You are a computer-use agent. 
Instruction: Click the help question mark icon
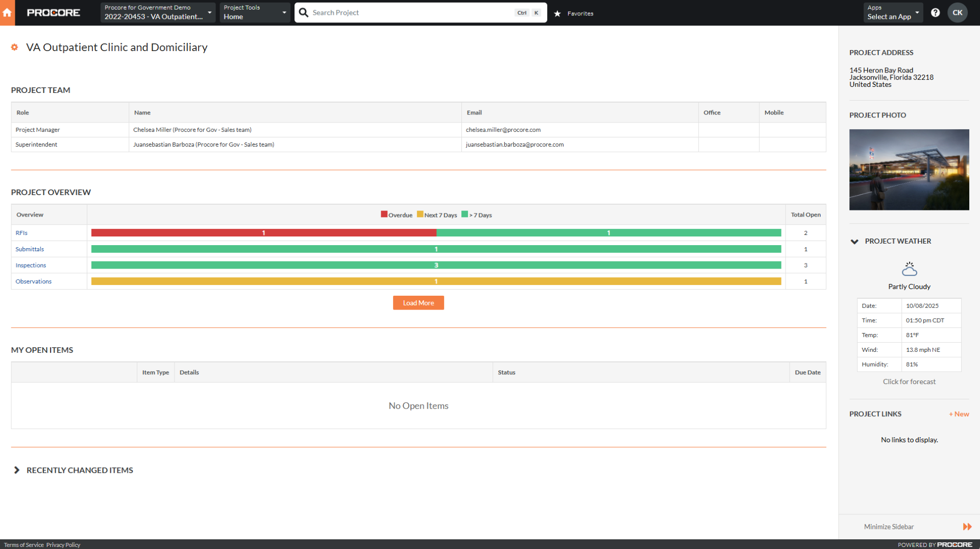pyautogui.click(x=936, y=12)
